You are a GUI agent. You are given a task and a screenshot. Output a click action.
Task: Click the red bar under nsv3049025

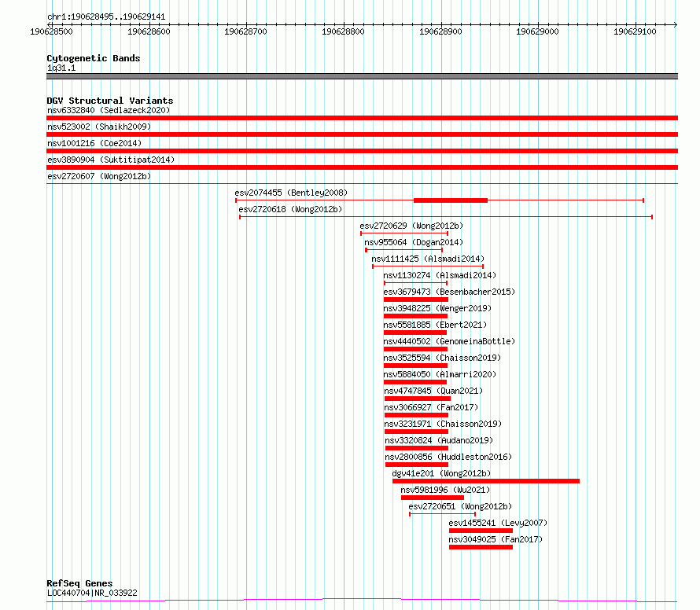pyautogui.click(x=481, y=547)
